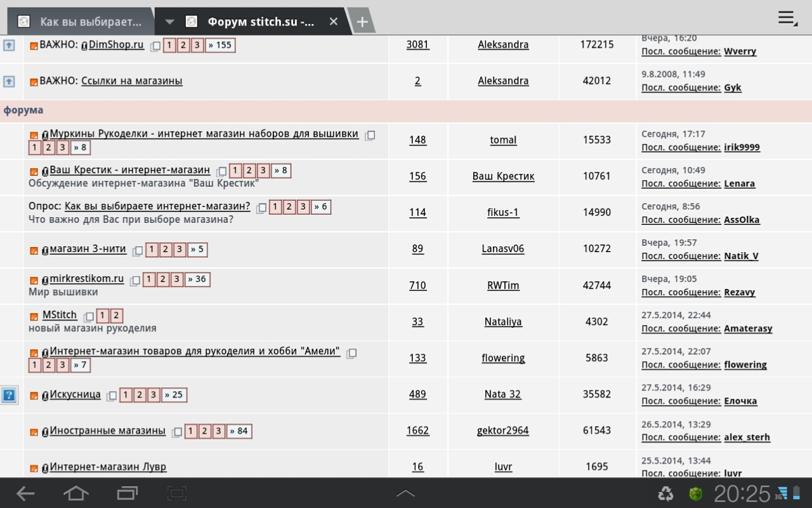Click the question mark icon beside Искусница
812x508 pixels.
pyautogui.click(x=9, y=395)
